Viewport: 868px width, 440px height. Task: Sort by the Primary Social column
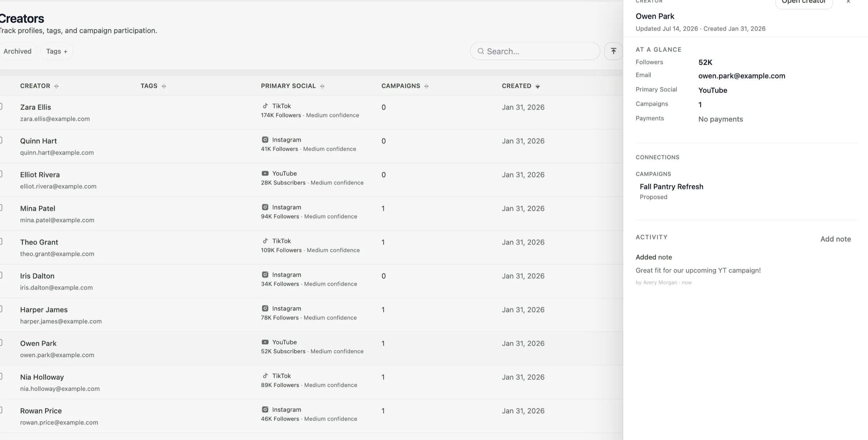(293, 86)
